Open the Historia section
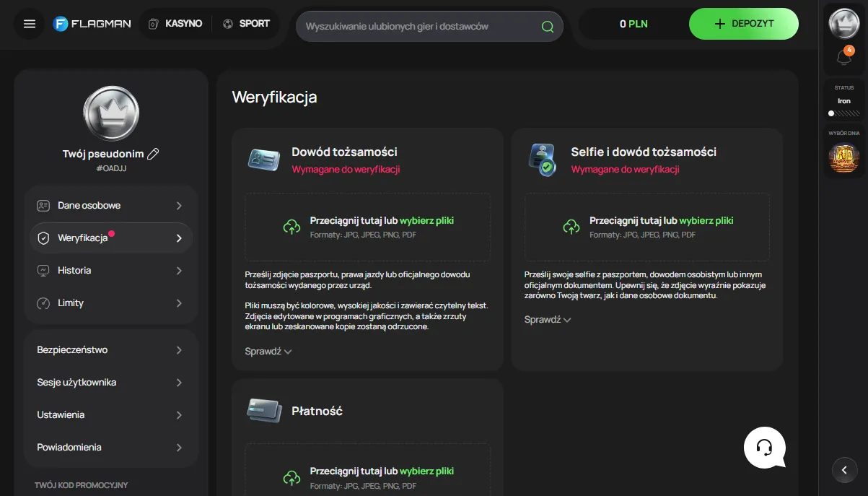Image resolution: width=868 pixels, height=496 pixels. click(x=111, y=271)
